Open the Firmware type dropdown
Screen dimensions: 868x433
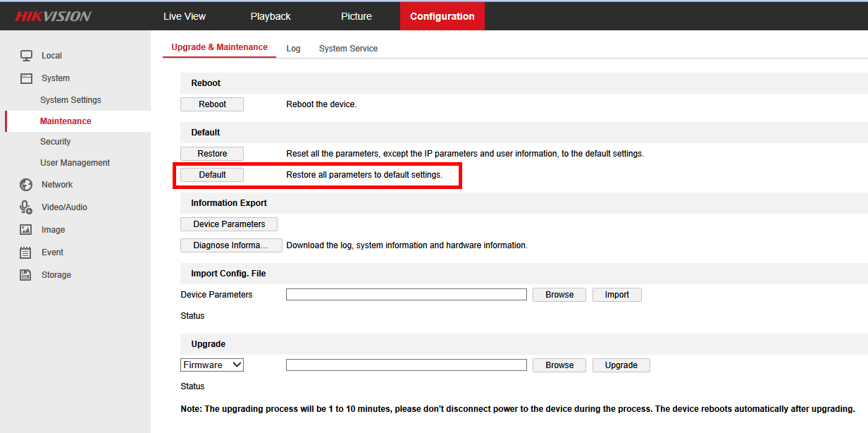coord(211,365)
